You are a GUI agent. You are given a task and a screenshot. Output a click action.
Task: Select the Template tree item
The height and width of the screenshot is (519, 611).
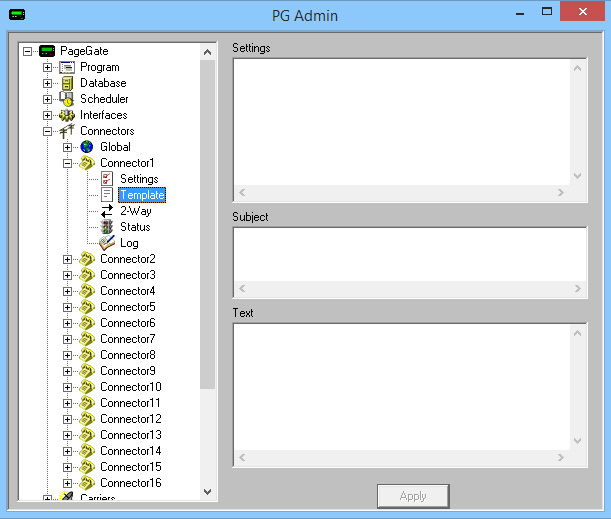click(142, 195)
